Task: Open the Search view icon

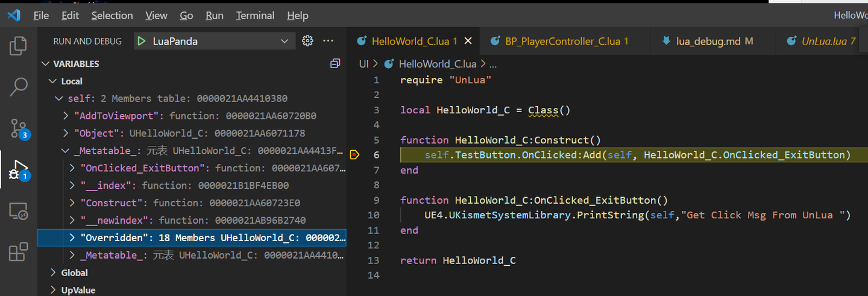Action: (x=19, y=87)
